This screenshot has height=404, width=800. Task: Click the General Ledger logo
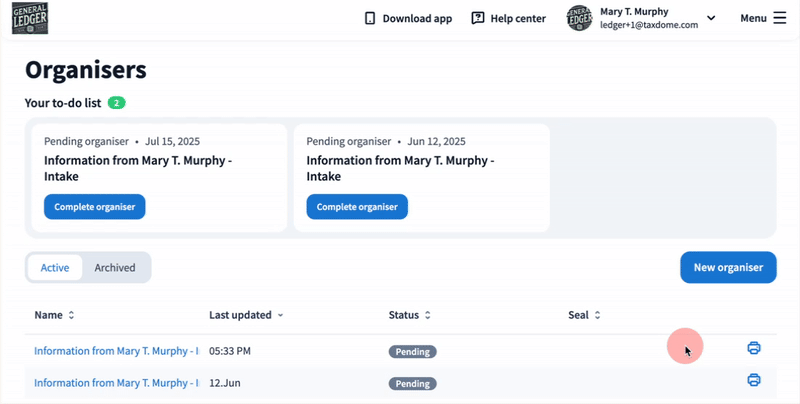coord(29,18)
